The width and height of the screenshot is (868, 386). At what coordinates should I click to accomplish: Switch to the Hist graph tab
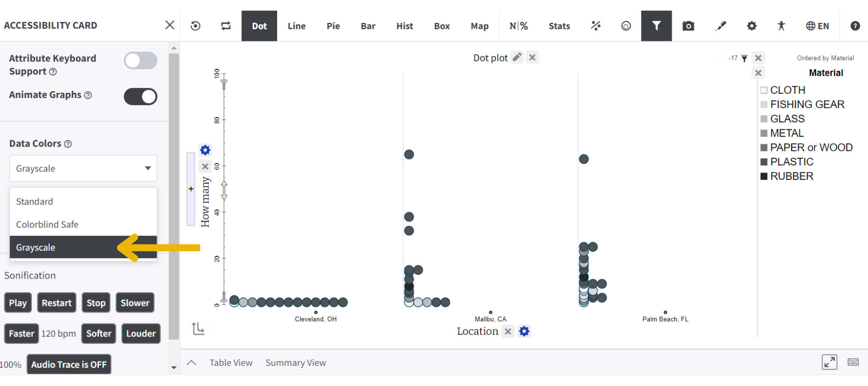pos(404,26)
